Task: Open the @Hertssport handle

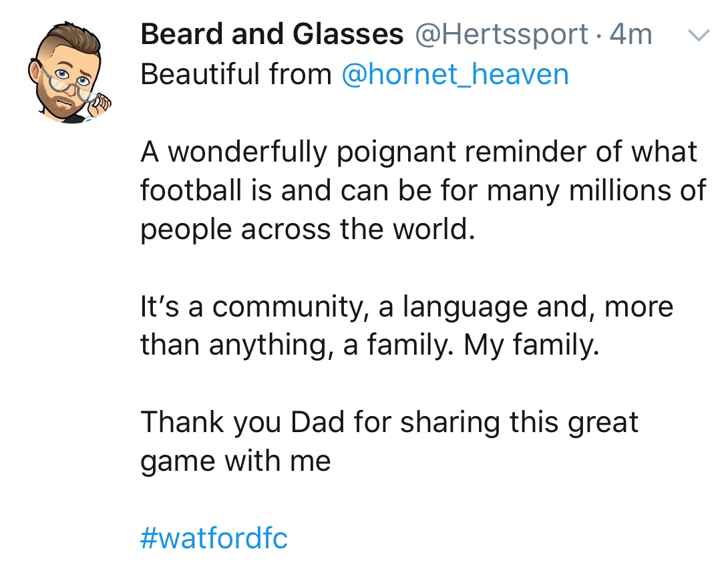Action: click(x=502, y=35)
